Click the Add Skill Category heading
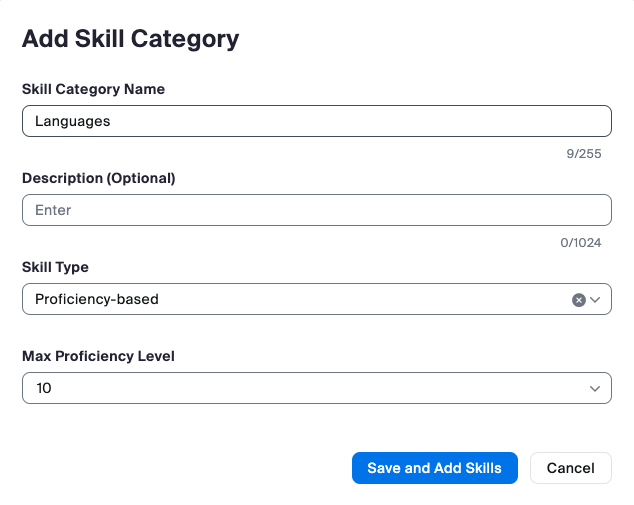634x505 pixels. pyautogui.click(x=130, y=39)
